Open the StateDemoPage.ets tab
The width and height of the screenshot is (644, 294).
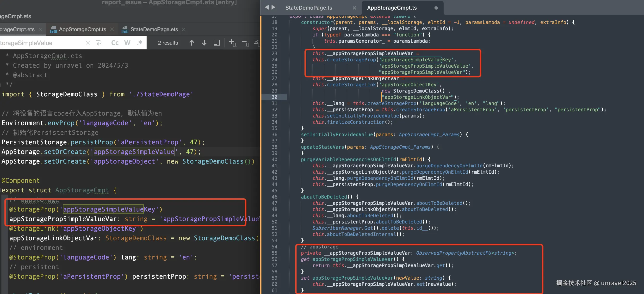coord(154,29)
